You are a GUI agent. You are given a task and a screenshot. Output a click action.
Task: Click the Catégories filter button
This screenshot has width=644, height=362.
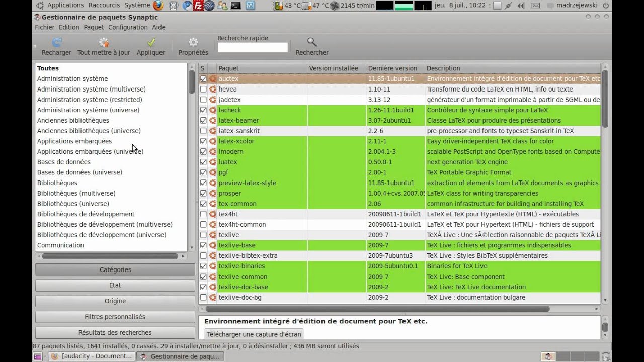coord(115,269)
